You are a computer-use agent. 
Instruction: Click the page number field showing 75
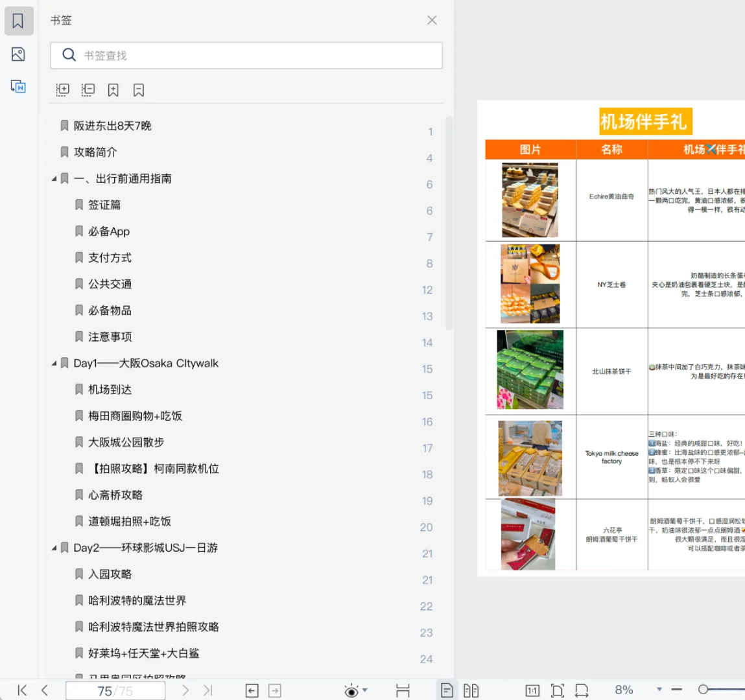coord(115,690)
